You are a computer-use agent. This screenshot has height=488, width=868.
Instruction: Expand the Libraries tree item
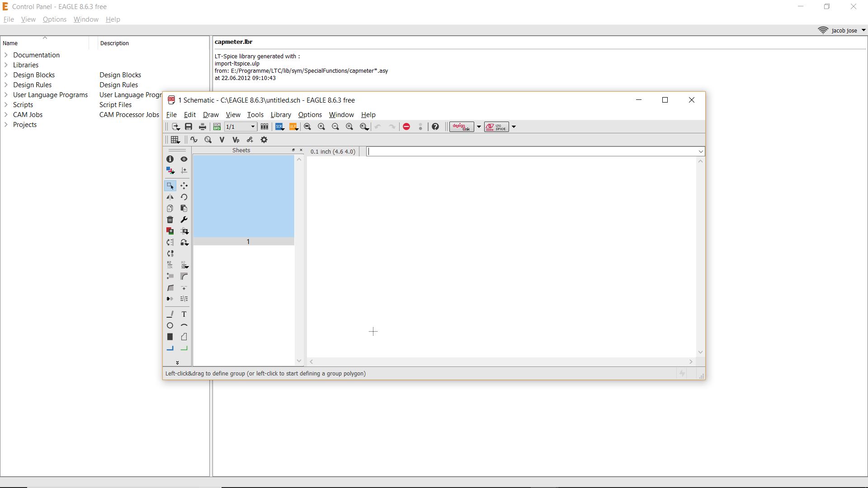pos(6,65)
